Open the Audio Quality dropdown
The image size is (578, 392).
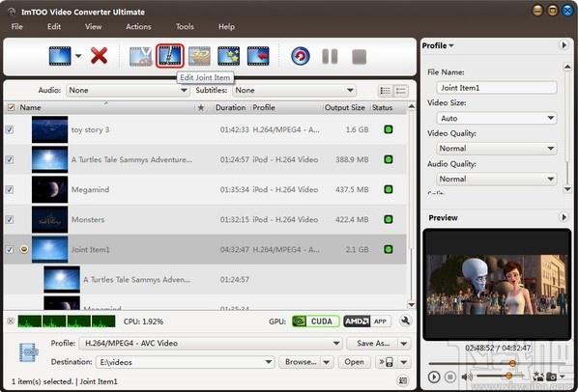tap(497, 179)
